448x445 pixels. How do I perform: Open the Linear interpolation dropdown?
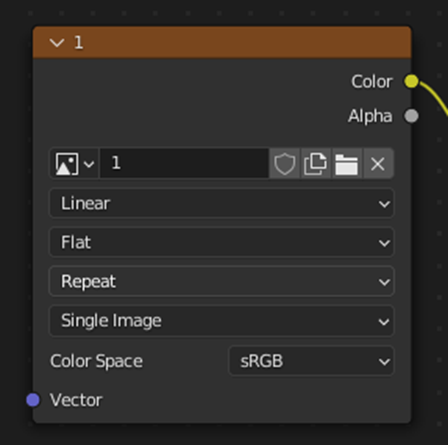click(222, 203)
